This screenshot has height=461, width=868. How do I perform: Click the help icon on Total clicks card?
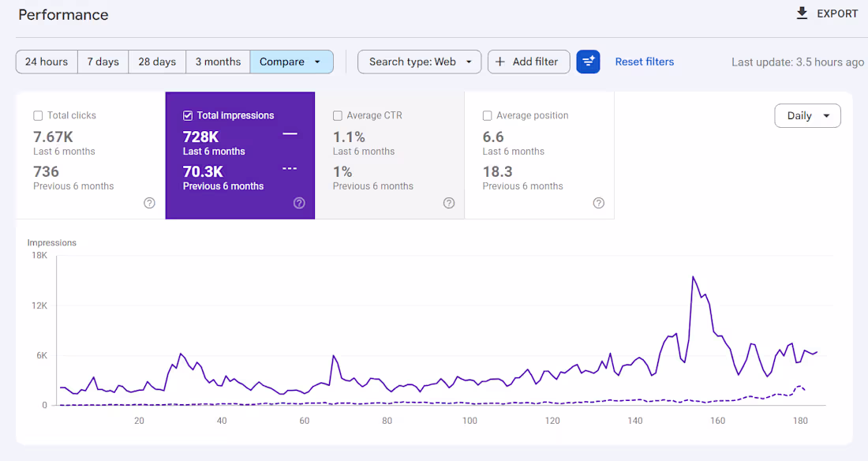pyautogui.click(x=149, y=203)
